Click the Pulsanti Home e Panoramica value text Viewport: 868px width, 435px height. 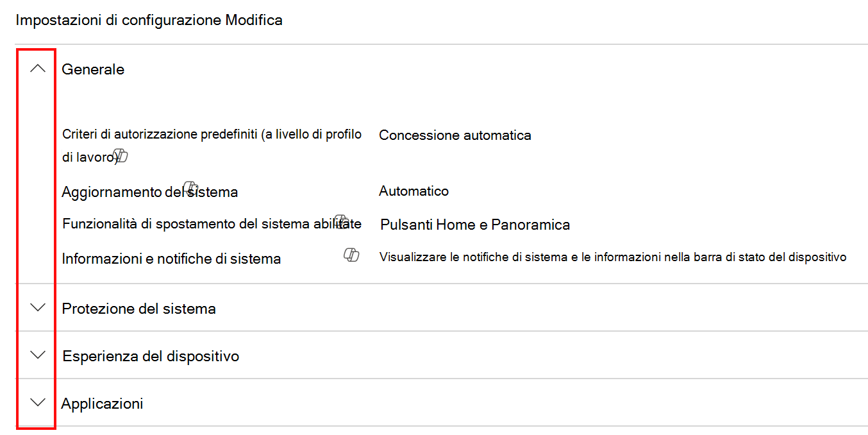tap(474, 224)
